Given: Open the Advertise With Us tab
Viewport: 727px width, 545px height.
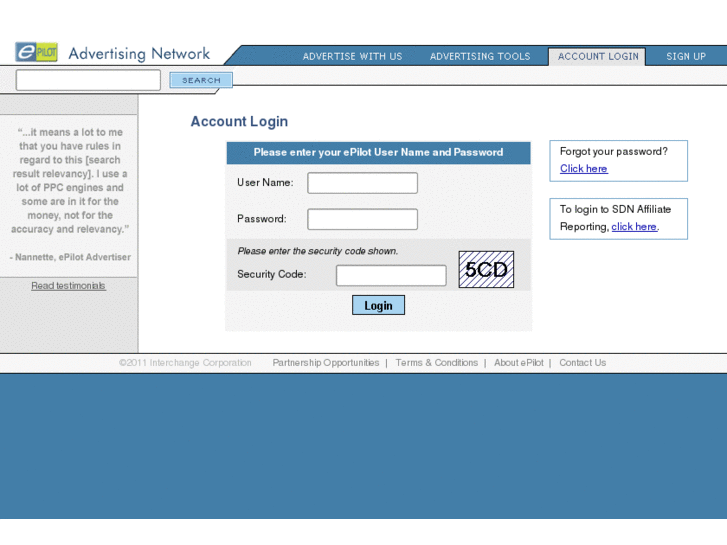Looking at the screenshot, I should pyautogui.click(x=352, y=57).
